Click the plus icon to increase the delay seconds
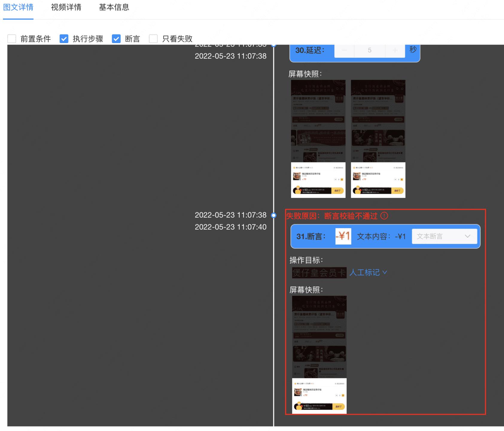The height and width of the screenshot is (431, 504). 395,50
